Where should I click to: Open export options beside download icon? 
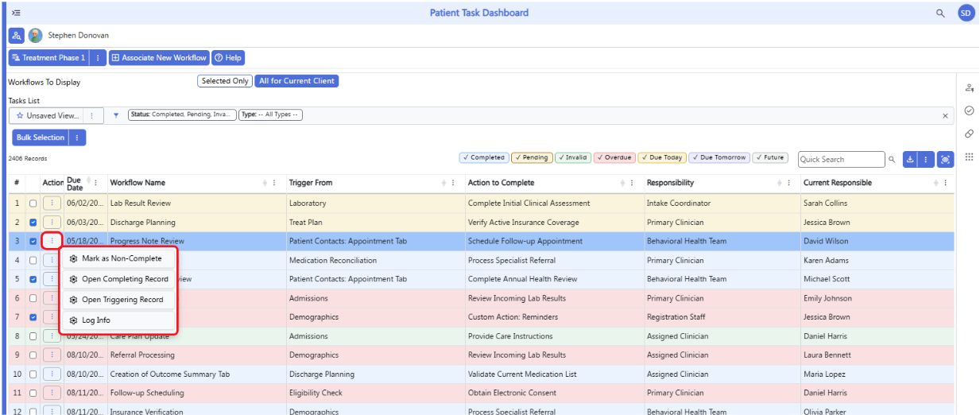[926, 159]
